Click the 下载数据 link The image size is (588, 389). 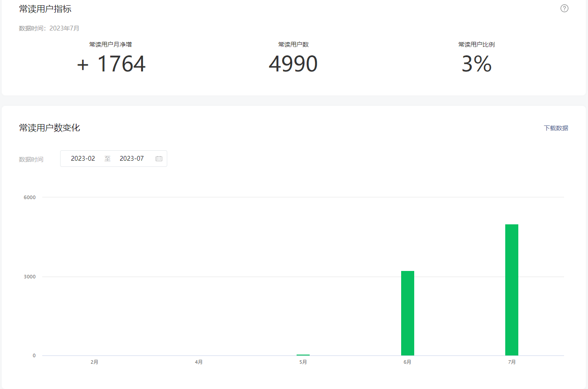coord(556,128)
